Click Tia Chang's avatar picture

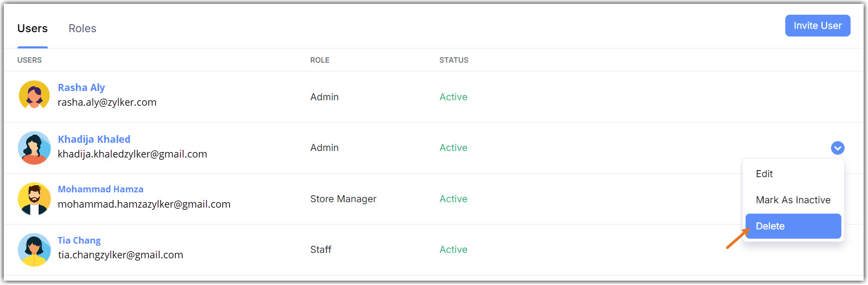click(34, 250)
